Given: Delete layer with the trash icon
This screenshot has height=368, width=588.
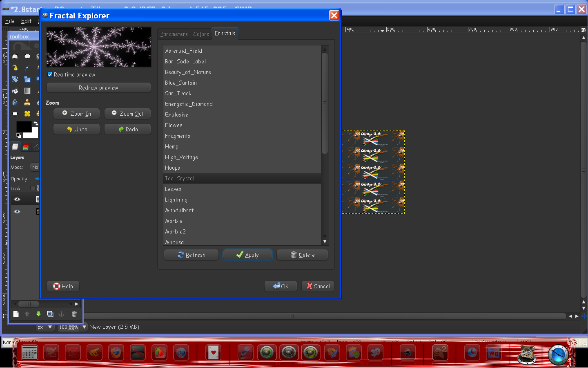Looking at the screenshot, I should [74, 314].
